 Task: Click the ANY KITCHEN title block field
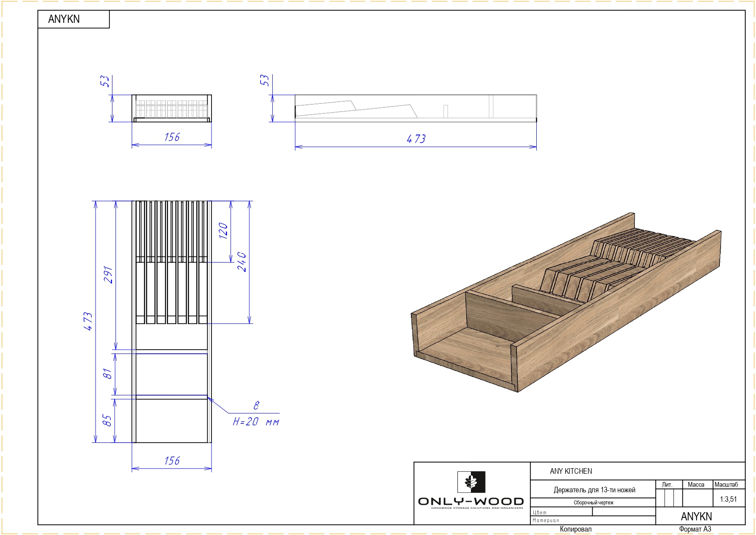click(571, 471)
